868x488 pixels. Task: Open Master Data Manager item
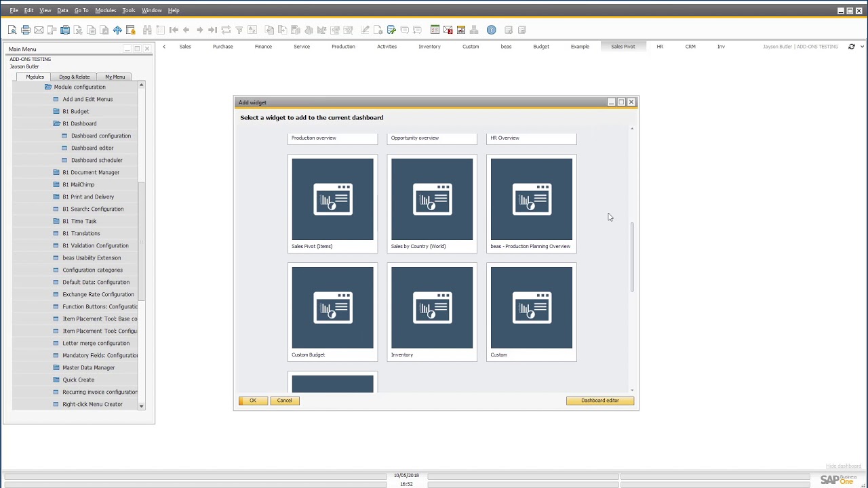(x=89, y=367)
